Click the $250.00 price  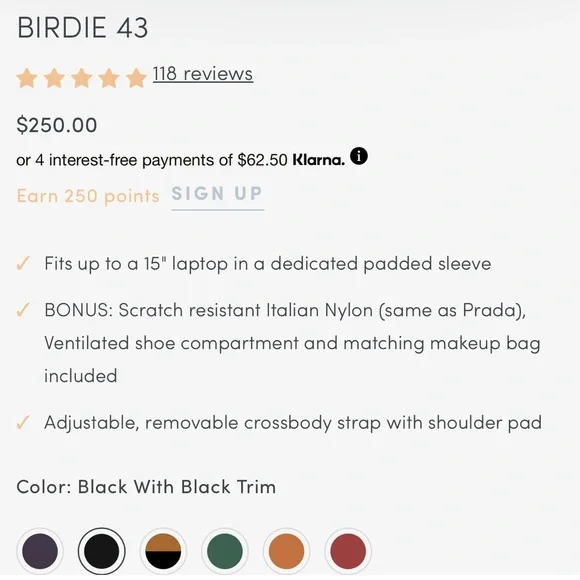click(x=57, y=125)
